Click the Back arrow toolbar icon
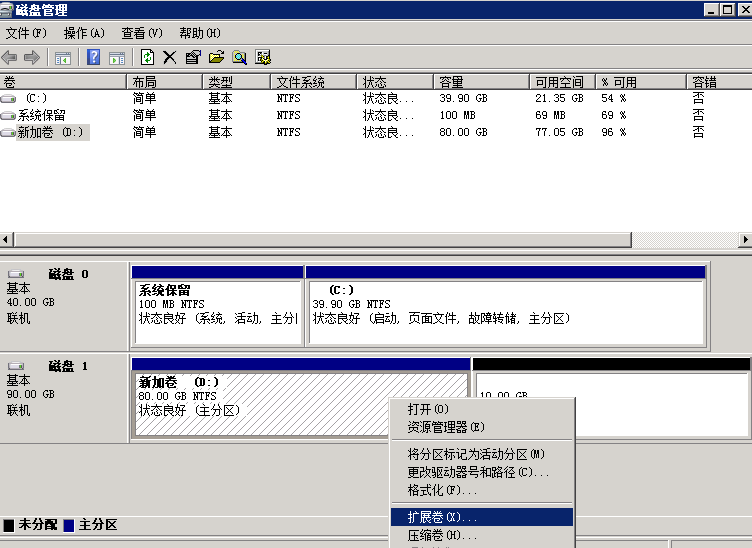Screen dimensions: 752x548 pos(10,57)
